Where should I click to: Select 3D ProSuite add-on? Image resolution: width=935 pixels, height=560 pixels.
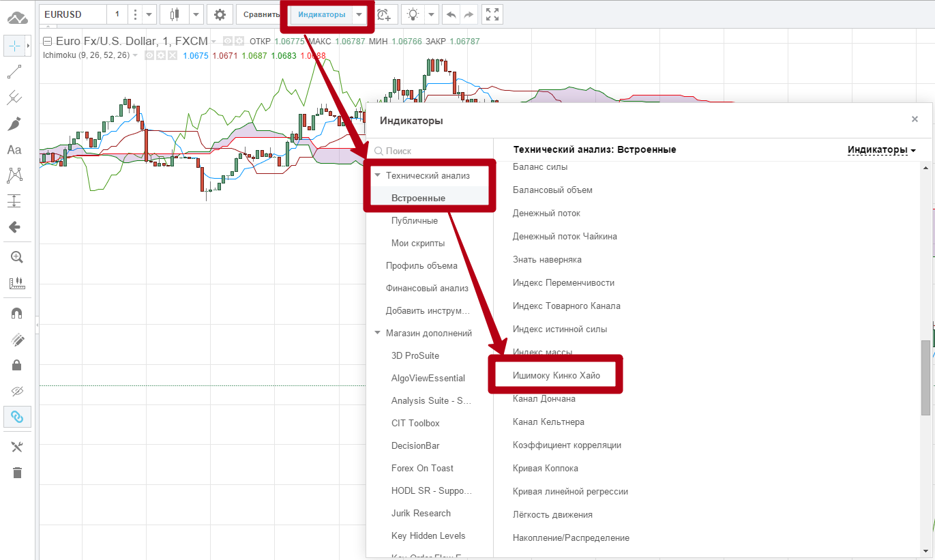(x=415, y=355)
